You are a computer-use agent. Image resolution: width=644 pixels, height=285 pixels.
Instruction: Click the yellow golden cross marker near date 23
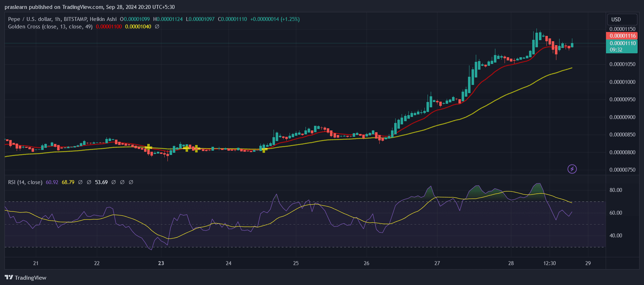[x=149, y=147]
